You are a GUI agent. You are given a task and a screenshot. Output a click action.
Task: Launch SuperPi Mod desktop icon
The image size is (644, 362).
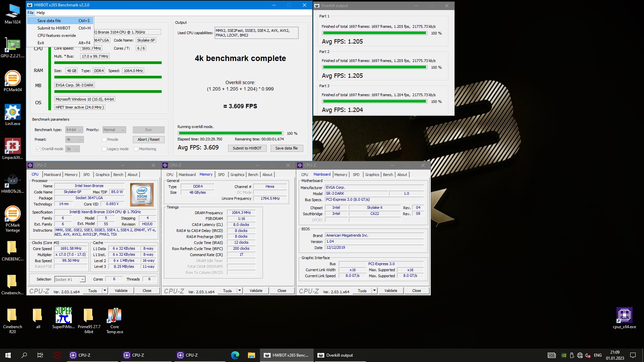[63, 318]
